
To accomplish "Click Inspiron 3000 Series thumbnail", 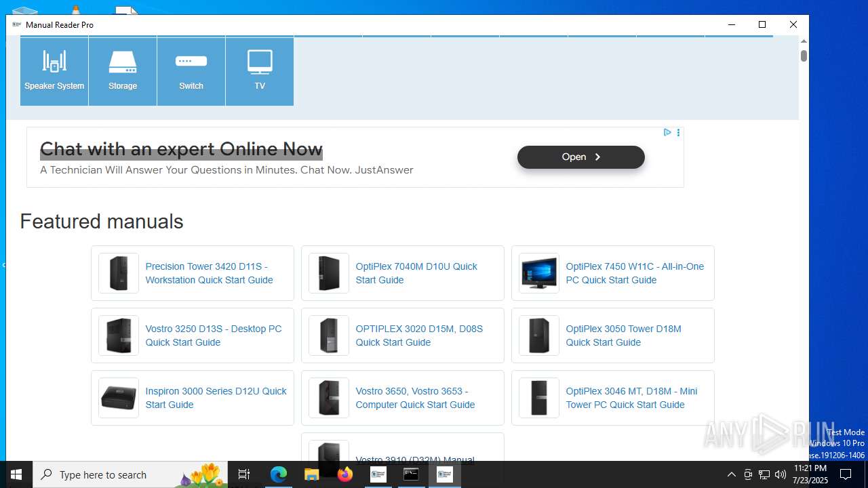I will pyautogui.click(x=119, y=398).
